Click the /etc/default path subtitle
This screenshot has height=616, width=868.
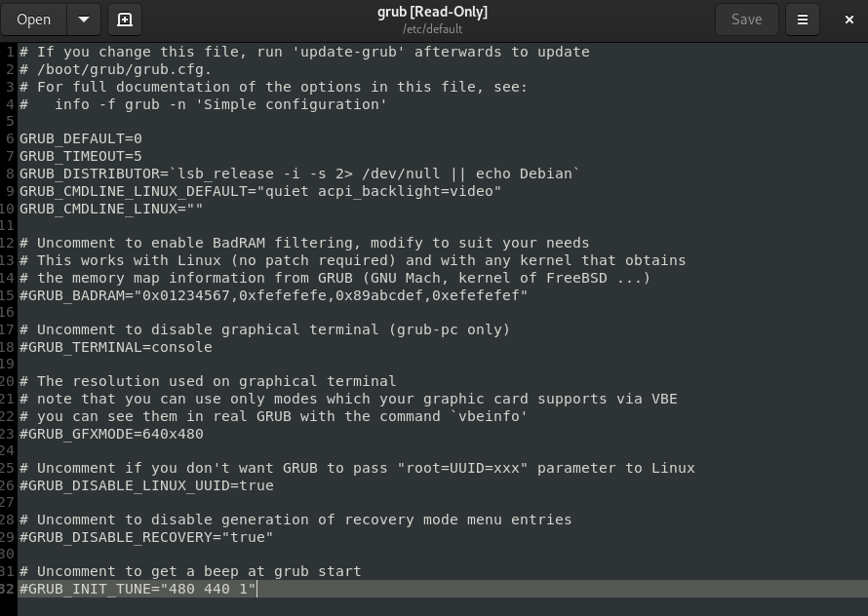(x=432, y=29)
